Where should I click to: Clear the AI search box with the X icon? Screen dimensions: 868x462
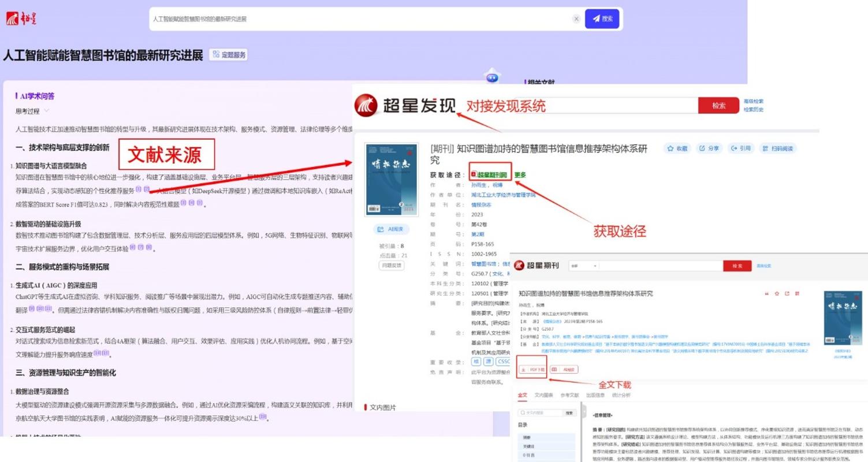[x=576, y=18]
